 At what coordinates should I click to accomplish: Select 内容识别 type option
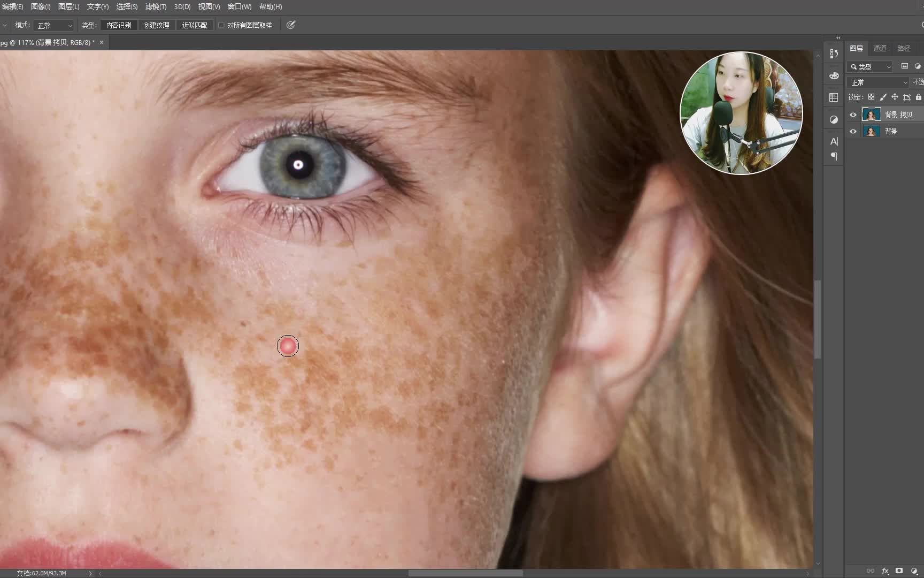click(x=119, y=25)
